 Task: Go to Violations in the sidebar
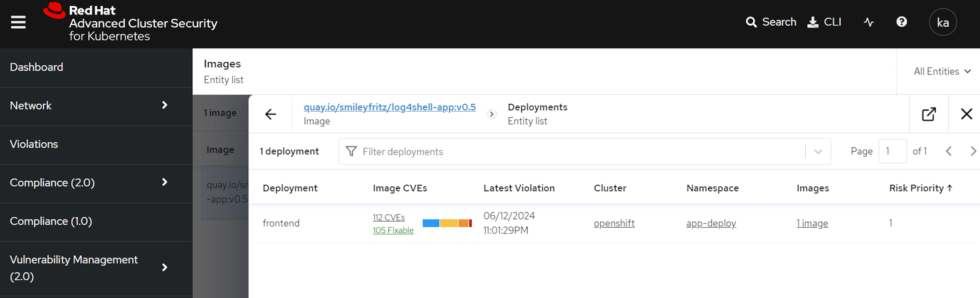tap(34, 144)
